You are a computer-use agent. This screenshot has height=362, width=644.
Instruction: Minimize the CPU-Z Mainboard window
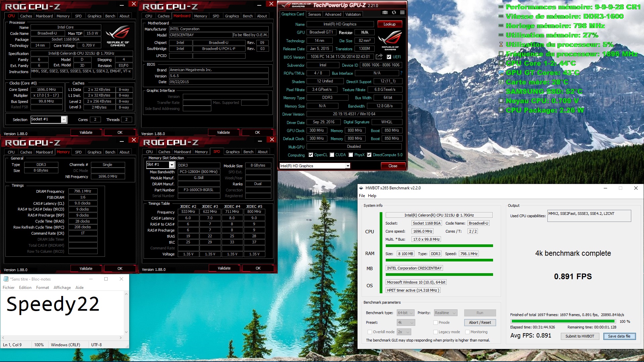[x=259, y=5]
